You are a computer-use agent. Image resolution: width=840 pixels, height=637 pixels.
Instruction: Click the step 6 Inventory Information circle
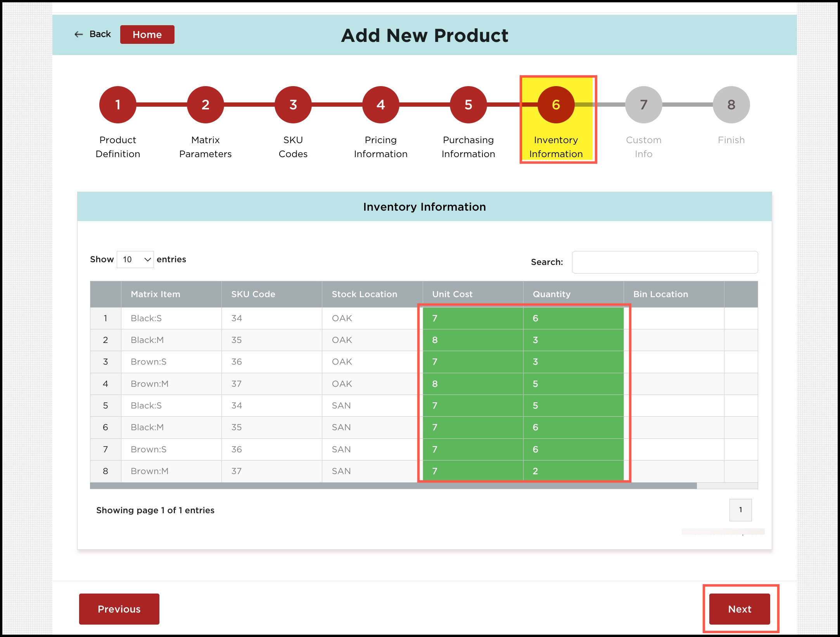[x=556, y=105]
